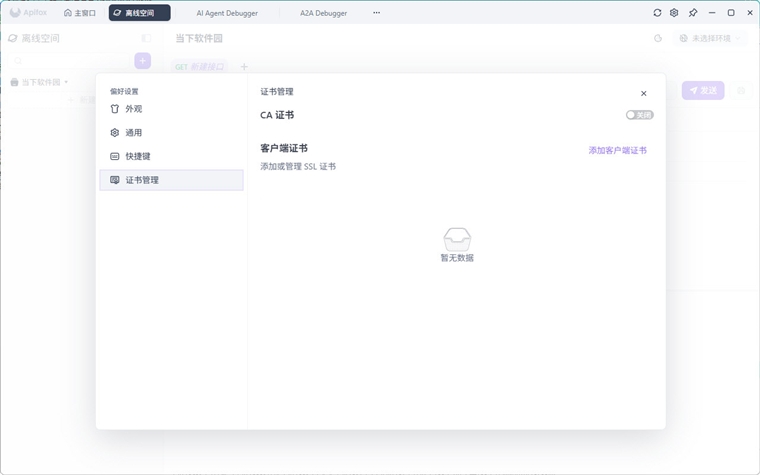Close the preferences dialog
The height and width of the screenshot is (475, 760).
coord(643,94)
